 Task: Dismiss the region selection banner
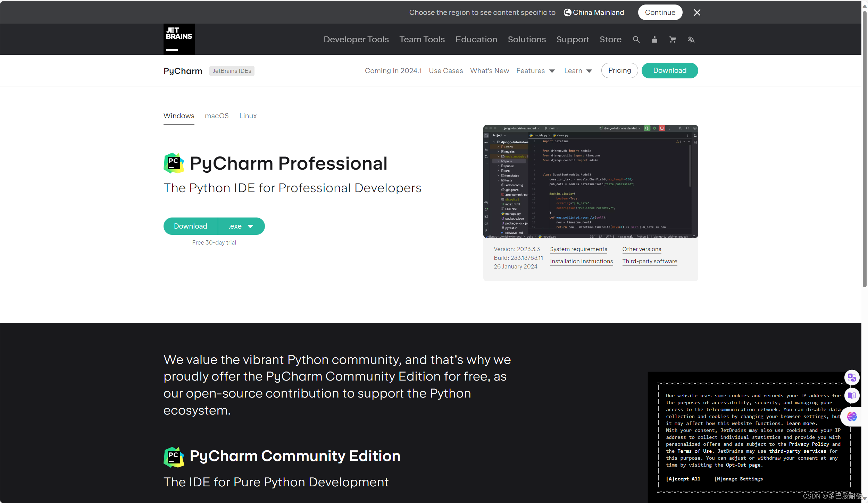[x=697, y=12]
